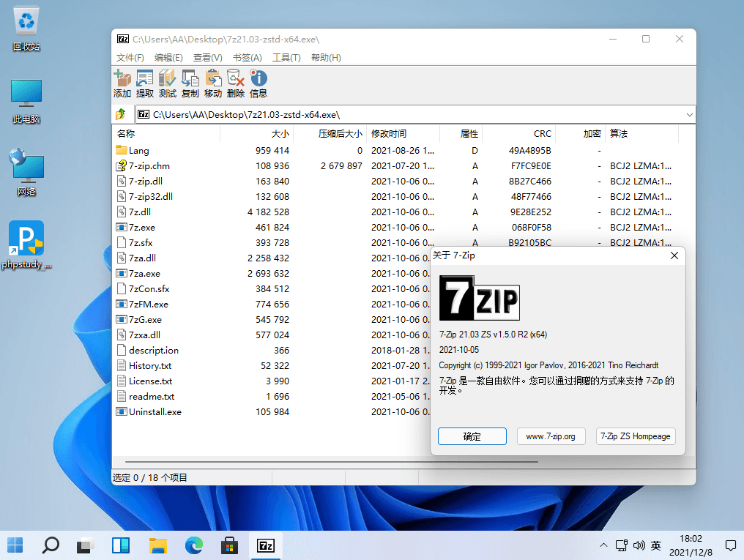Open the notification center icon
This screenshot has height=560, width=744.
731,545
